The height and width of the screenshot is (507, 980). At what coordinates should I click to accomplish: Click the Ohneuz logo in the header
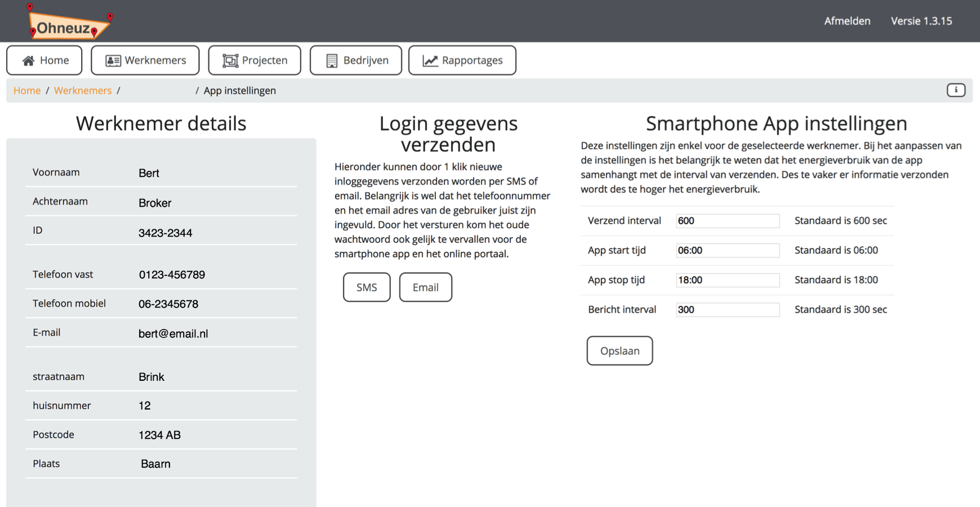(x=68, y=24)
